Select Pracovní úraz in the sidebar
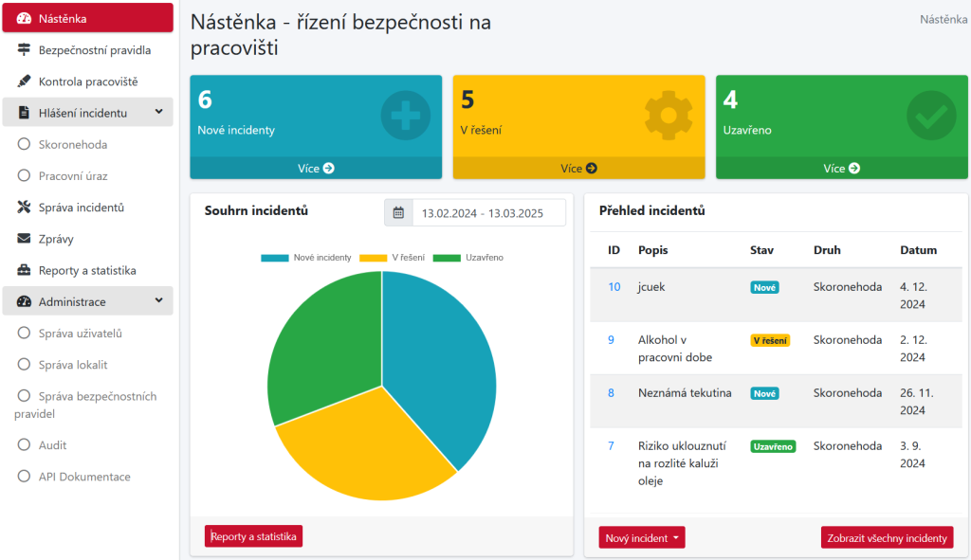 tap(73, 176)
